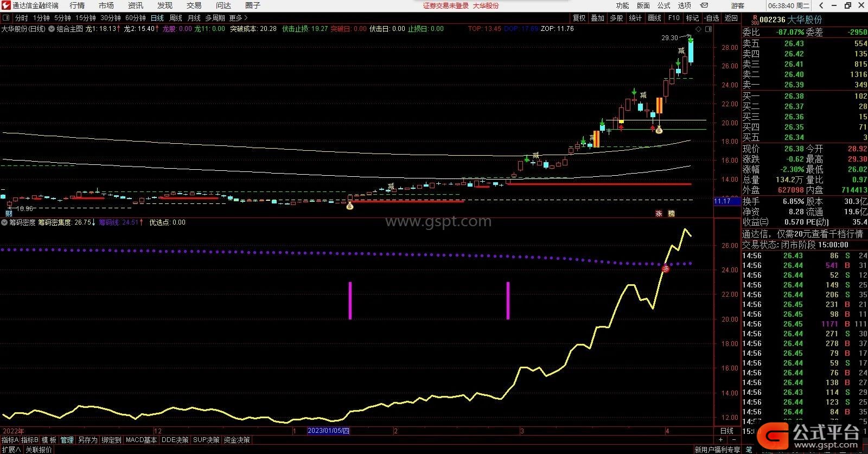The width and height of the screenshot is (868, 454).
Task: Click the 模板 template button
Action: point(49,440)
